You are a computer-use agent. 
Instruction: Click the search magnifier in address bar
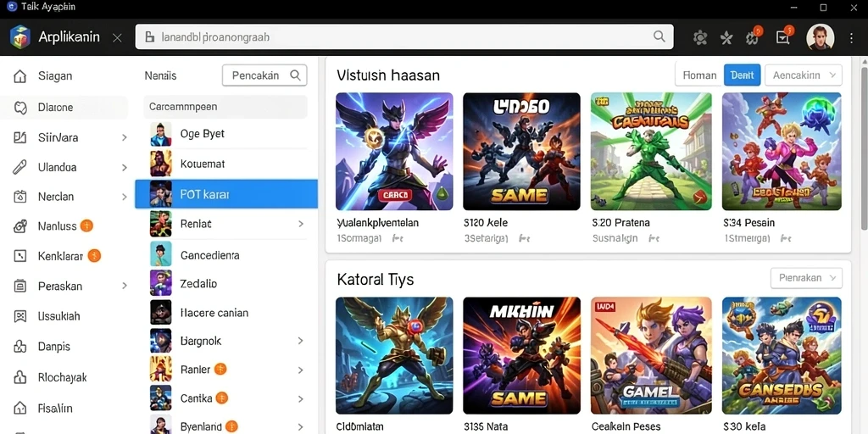click(659, 36)
